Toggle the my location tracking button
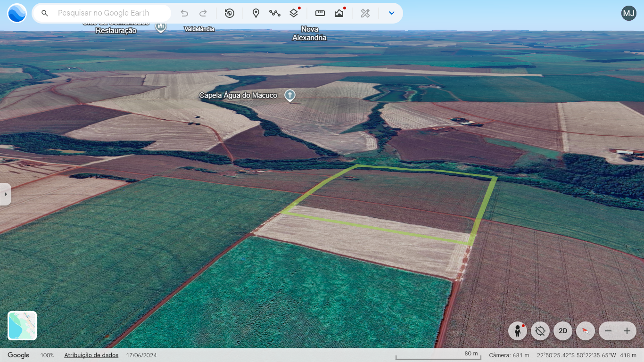644x362 pixels. pyautogui.click(x=540, y=331)
